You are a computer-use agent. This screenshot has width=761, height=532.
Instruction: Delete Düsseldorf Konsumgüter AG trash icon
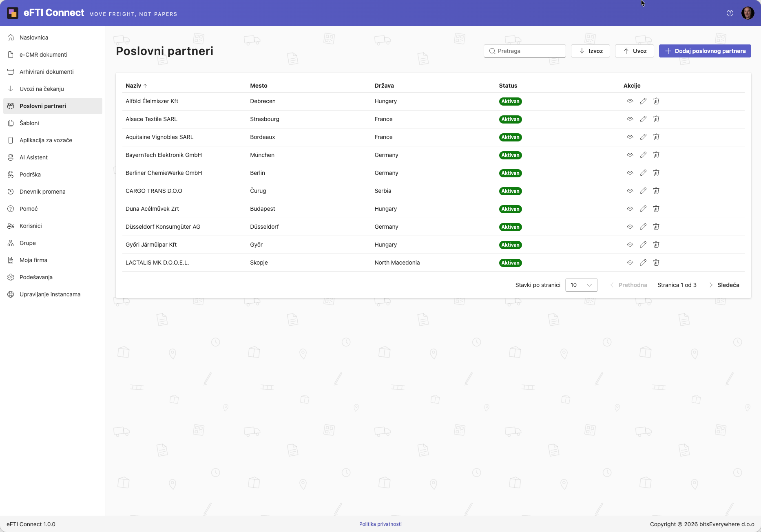pyautogui.click(x=656, y=227)
